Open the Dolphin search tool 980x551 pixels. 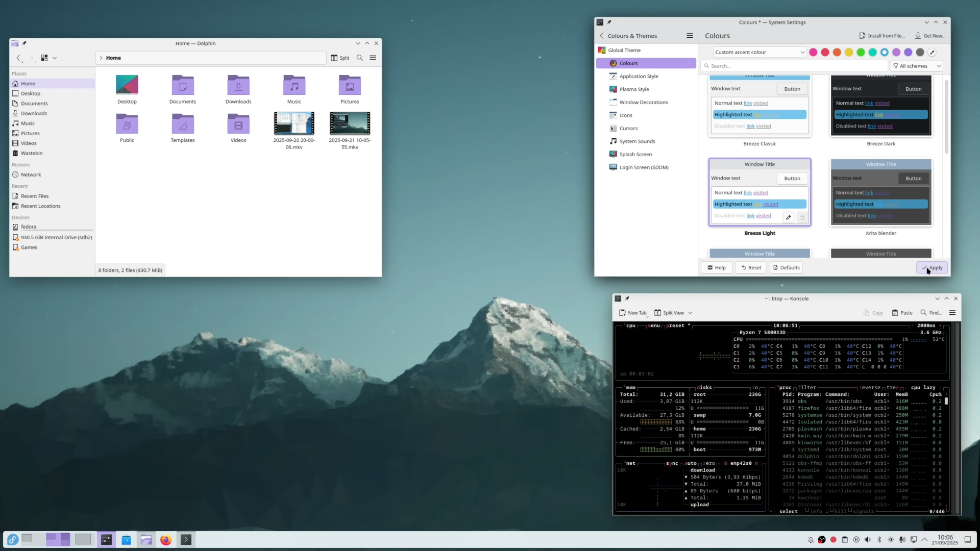coord(359,58)
